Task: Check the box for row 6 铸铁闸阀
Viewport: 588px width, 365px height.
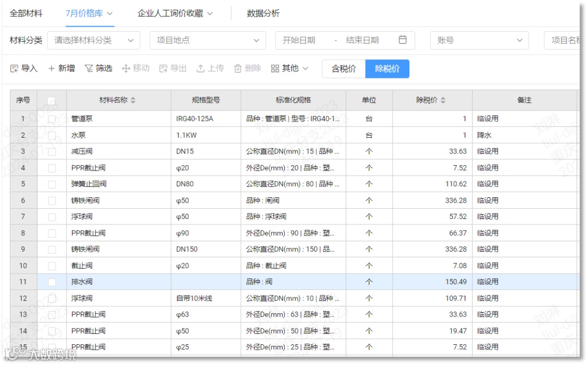Action: click(52, 200)
